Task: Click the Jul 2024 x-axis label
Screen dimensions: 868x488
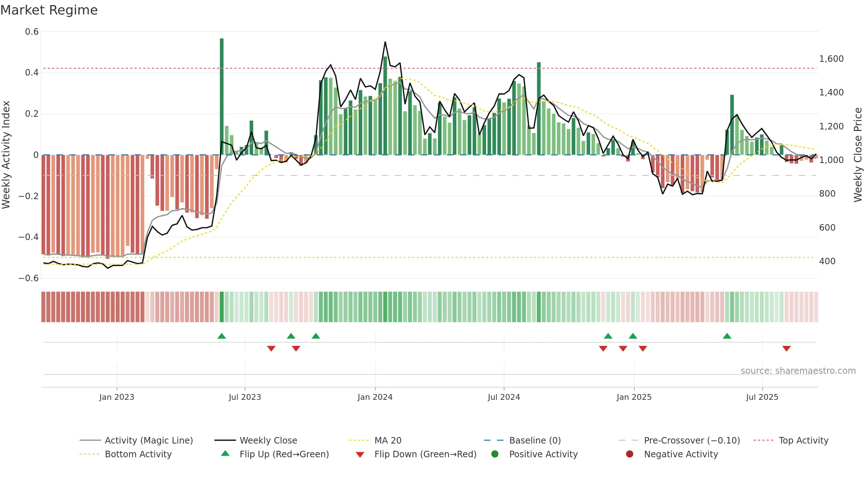Action: (504, 397)
